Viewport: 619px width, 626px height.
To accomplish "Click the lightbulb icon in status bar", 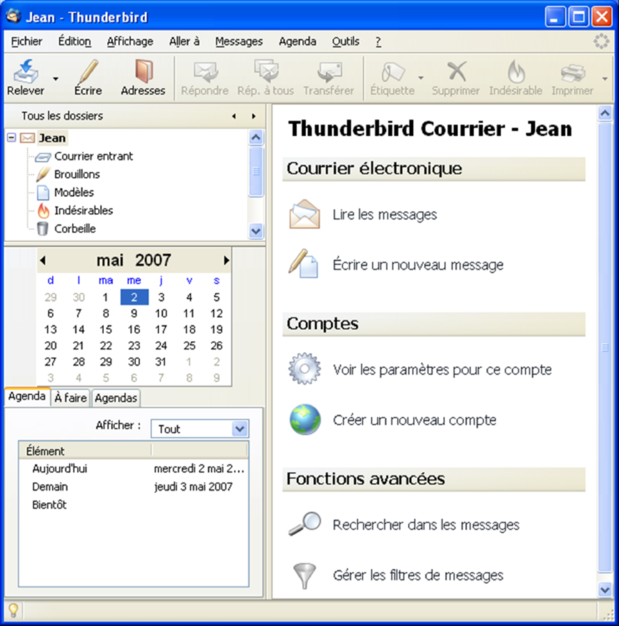I will 14,610.
